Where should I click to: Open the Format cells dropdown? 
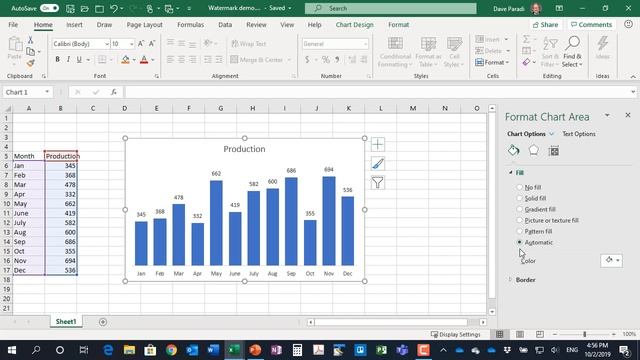tap(492, 62)
